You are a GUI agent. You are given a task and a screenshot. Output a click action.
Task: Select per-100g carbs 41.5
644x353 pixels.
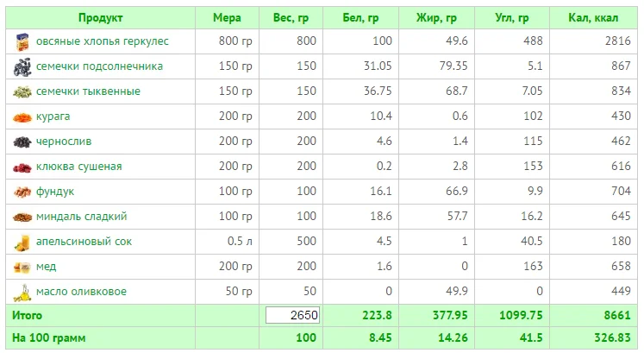coord(531,337)
